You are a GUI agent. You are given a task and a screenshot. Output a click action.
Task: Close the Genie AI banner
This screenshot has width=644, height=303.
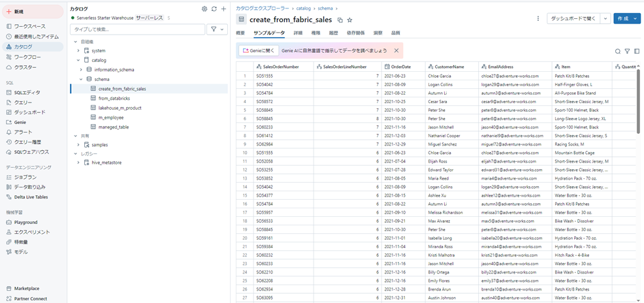click(x=396, y=50)
